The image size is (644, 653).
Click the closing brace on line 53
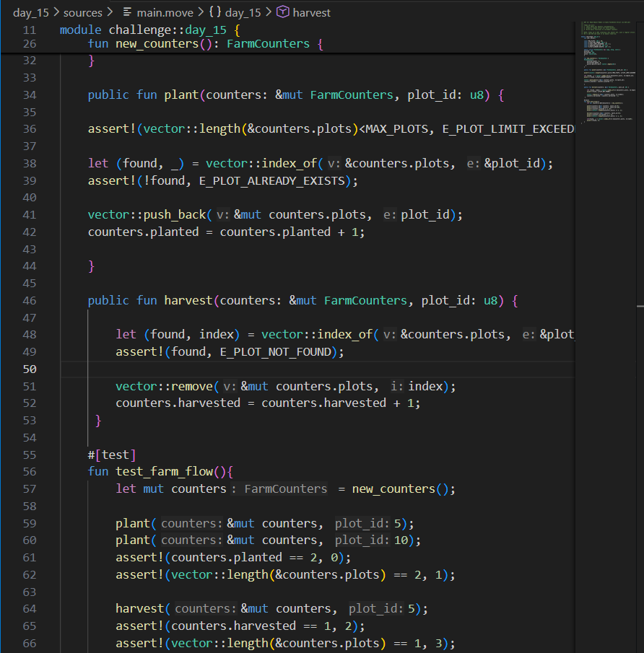pyautogui.click(x=98, y=421)
